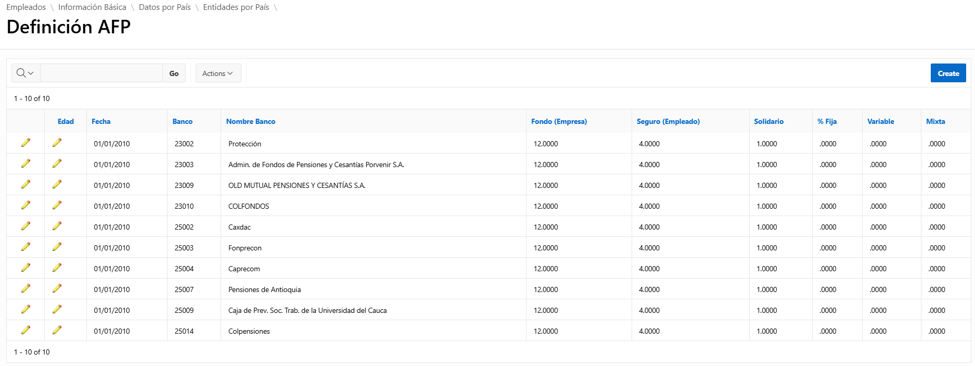Click the edit pencil for bank 25009
The height and width of the screenshot is (366, 975).
(25, 309)
